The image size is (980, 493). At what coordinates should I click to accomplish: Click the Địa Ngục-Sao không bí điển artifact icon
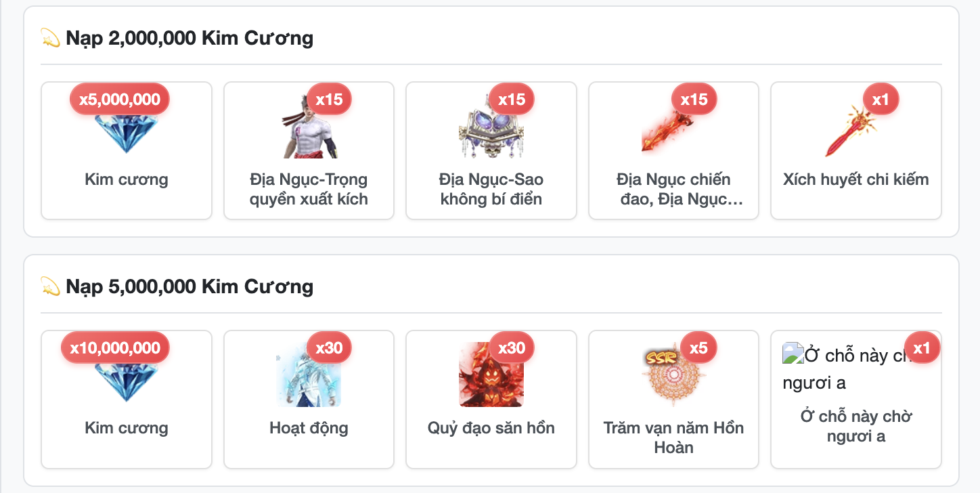tap(491, 126)
